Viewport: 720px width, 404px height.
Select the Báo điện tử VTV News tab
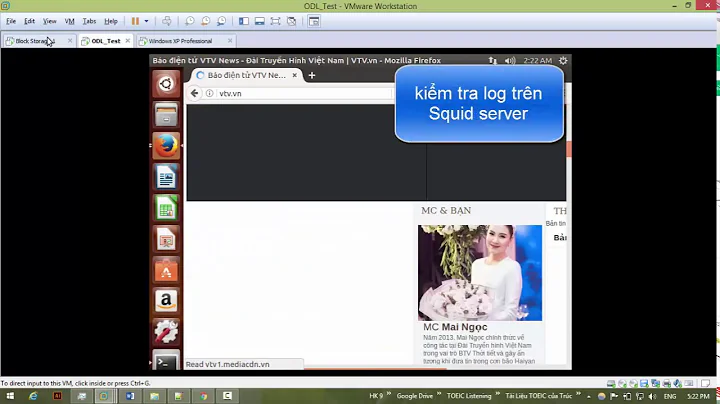tap(247, 75)
